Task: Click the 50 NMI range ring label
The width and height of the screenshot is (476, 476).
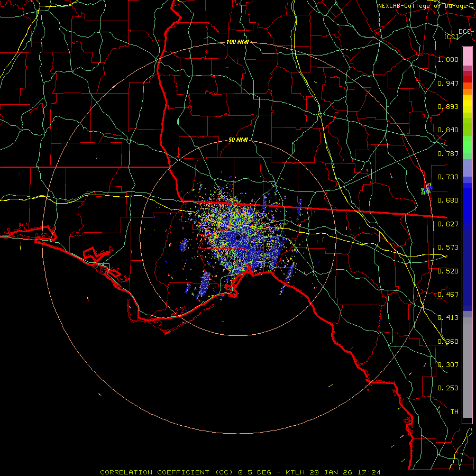Action: click(x=238, y=140)
